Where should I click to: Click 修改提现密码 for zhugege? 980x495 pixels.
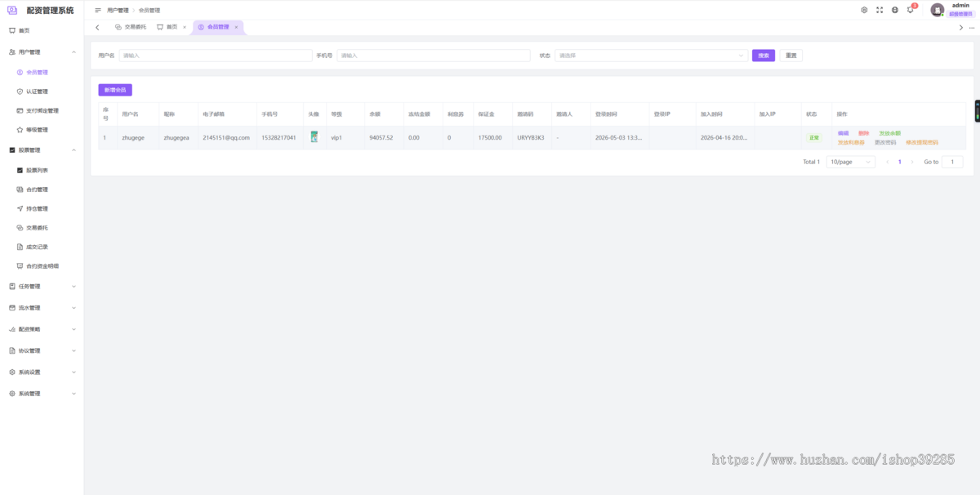point(922,142)
